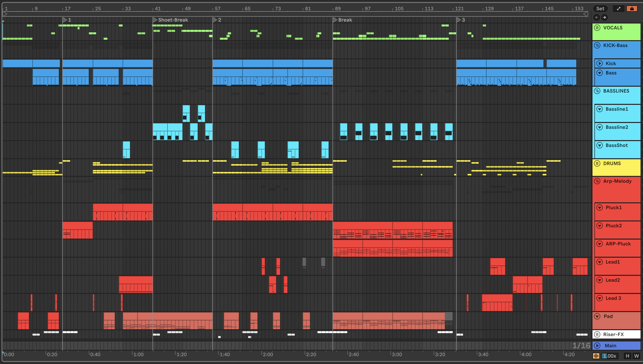Viewport: 643px width, 364px height.
Task: Expand the Kick track
Action: click(x=599, y=63)
